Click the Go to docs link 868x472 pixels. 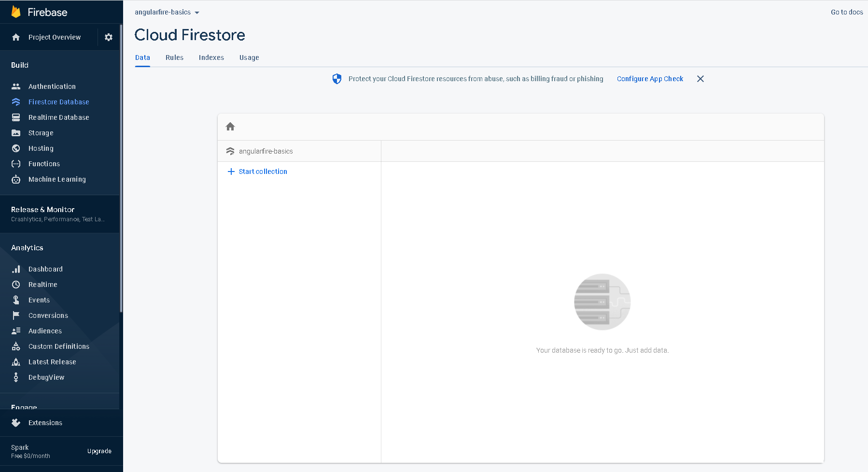pos(847,12)
